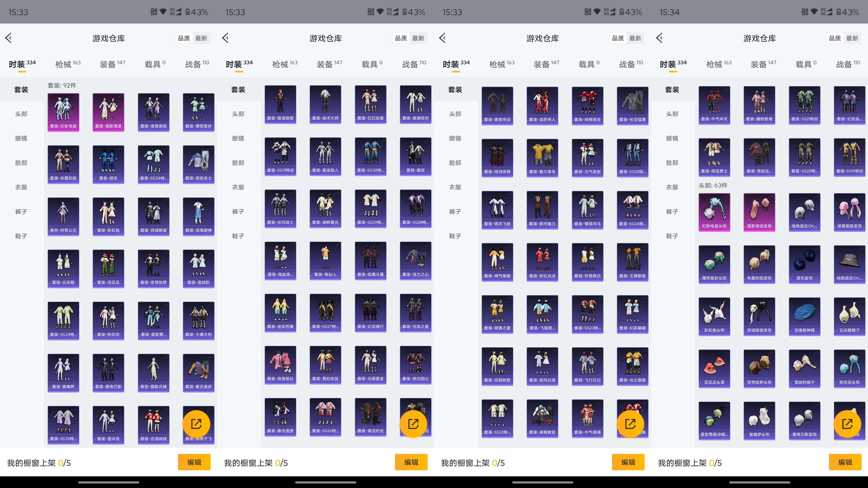Open the 眼镜 category

pyautogui.click(x=21, y=139)
